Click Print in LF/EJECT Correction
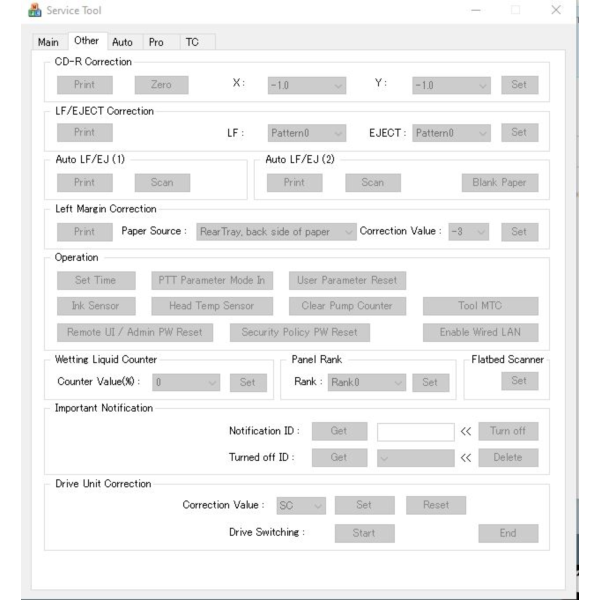 [x=85, y=132]
